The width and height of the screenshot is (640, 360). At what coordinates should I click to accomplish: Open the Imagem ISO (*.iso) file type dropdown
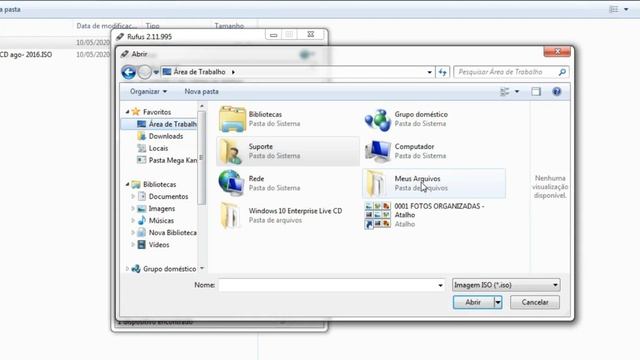[x=506, y=285]
